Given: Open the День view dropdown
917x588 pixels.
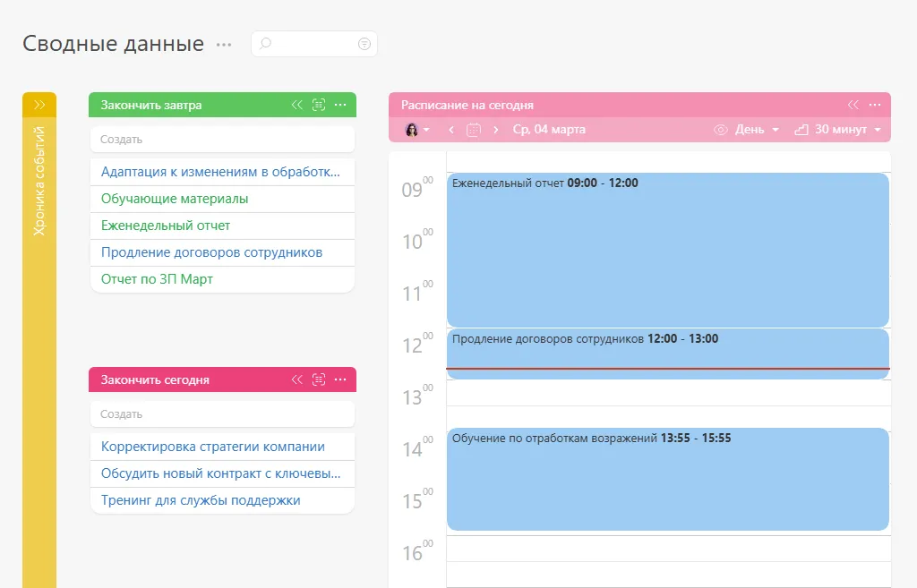Looking at the screenshot, I should coord(757,130).
